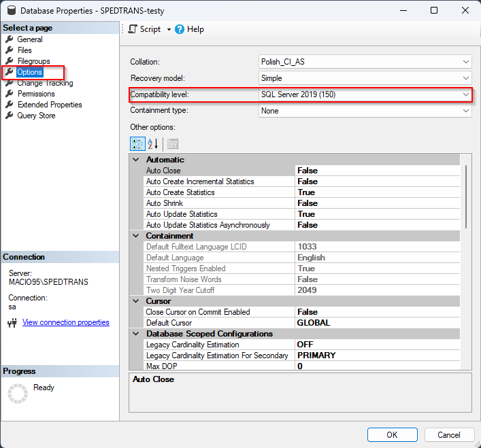Click the Script toolbar icon
481x448 pixels.
[133, 29]
